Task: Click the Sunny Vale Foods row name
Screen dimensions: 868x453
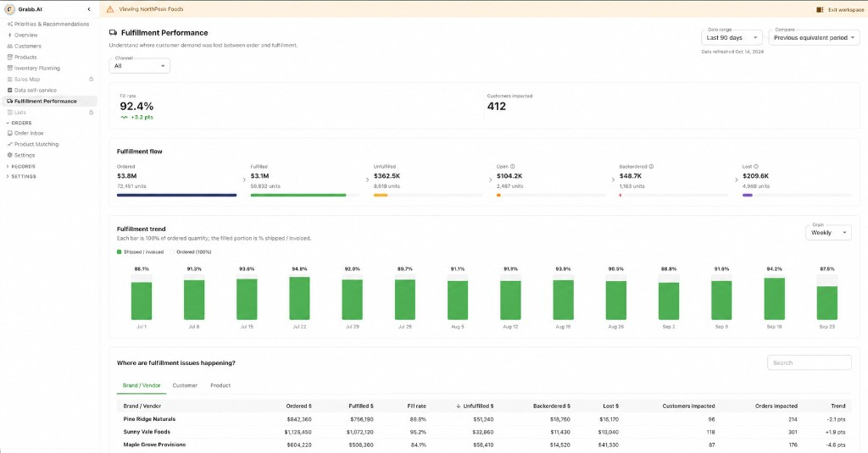Action: point(147,432)
